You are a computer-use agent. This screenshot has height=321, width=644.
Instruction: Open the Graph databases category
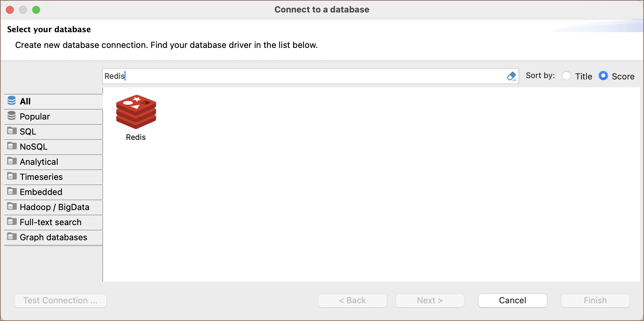point(54,237)
